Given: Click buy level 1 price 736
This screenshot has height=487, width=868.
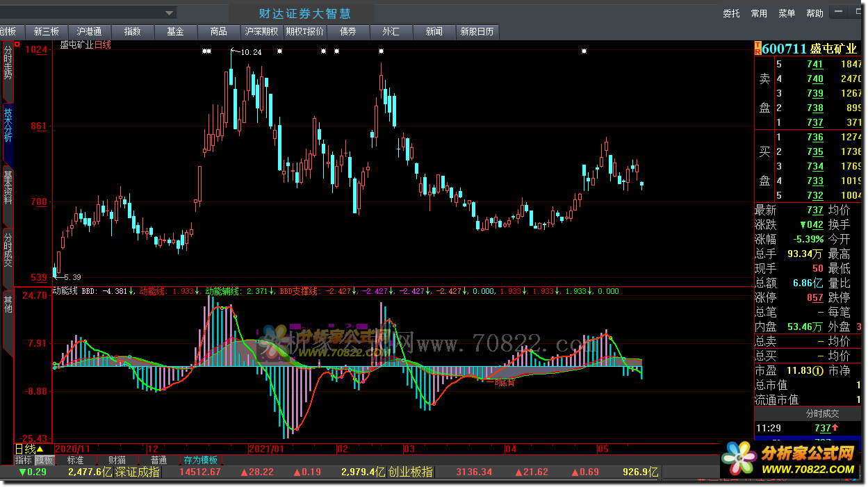Looking at the screenshot, I should (815, 137).
